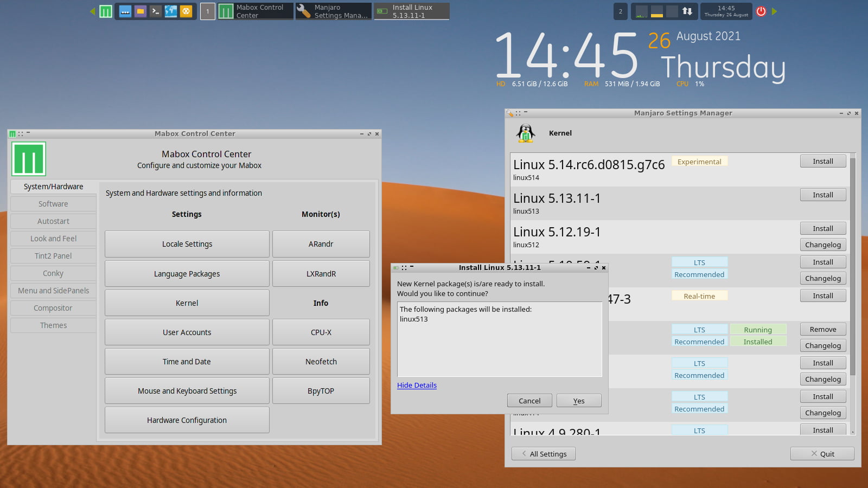868x488 pixels.
Task: Open Language Packages
Action: pyautogui.click(x=187, y=274)
